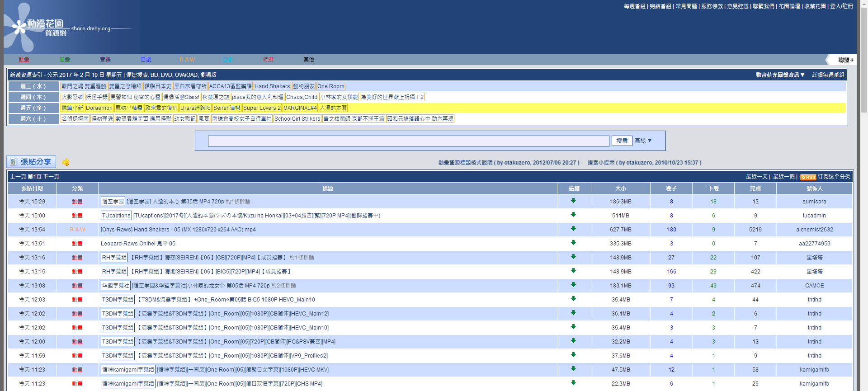Select the MARGINAL#4 weekly tag
Screen dimensions: 868x391
(300, 108)
